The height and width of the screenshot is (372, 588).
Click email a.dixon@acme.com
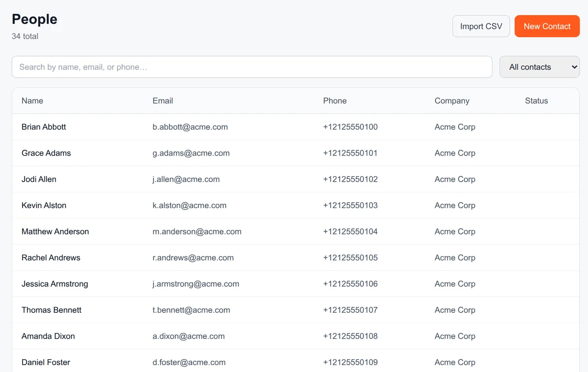189,336
